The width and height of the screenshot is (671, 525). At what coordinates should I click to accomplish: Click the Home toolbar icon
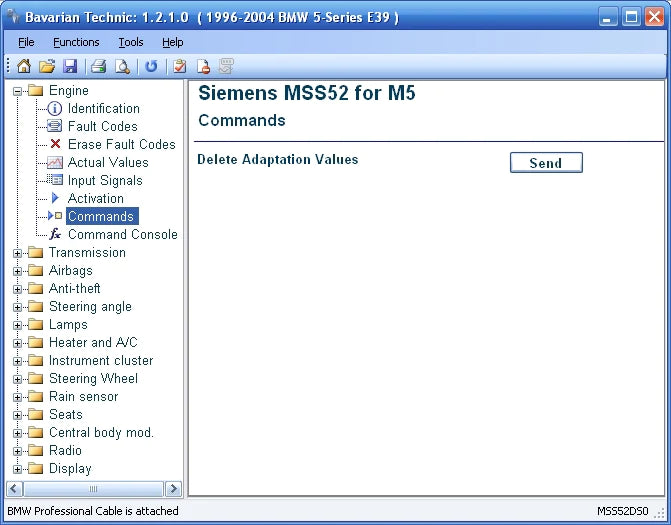tap(24, 67)
